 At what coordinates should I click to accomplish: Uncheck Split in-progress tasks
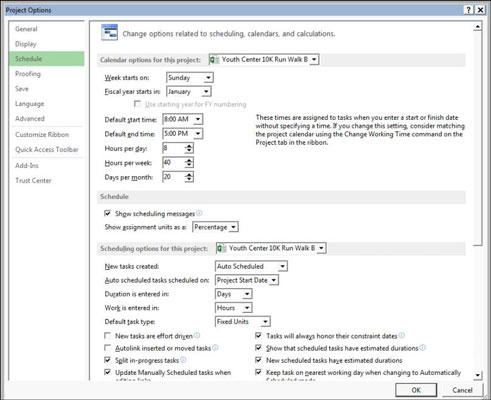(x=108, y=360)
